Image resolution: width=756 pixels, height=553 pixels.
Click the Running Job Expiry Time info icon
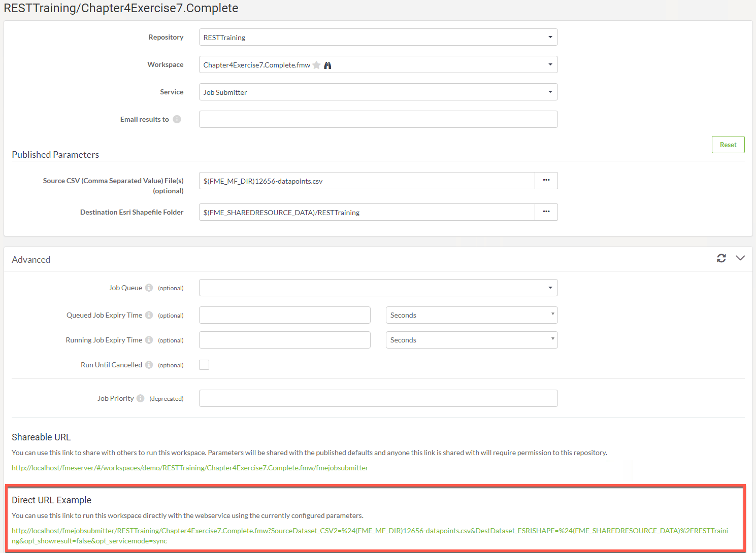149,340
